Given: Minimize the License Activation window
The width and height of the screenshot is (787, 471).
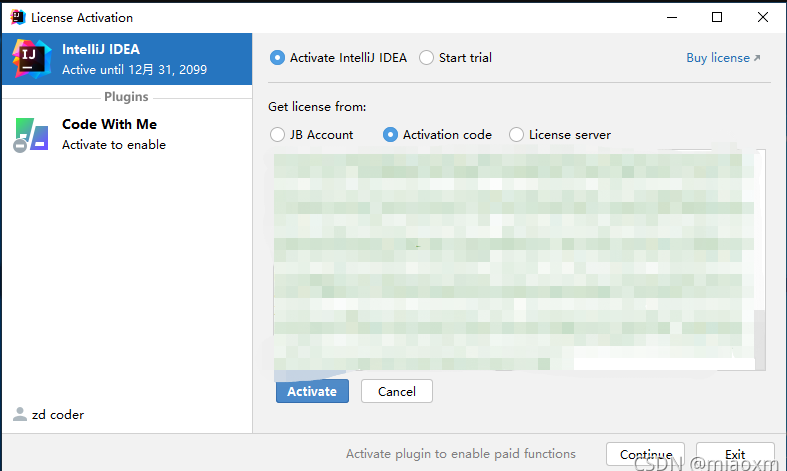Looking at the screenshot, I should click(672, 17).
